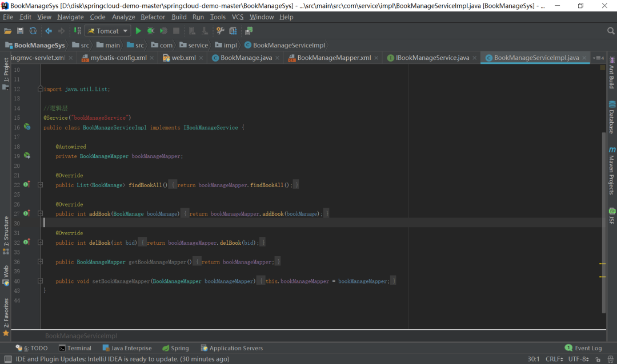Click the Open folder toolbar icon
This screenshot has width=617, height=364.
(7, 31)
